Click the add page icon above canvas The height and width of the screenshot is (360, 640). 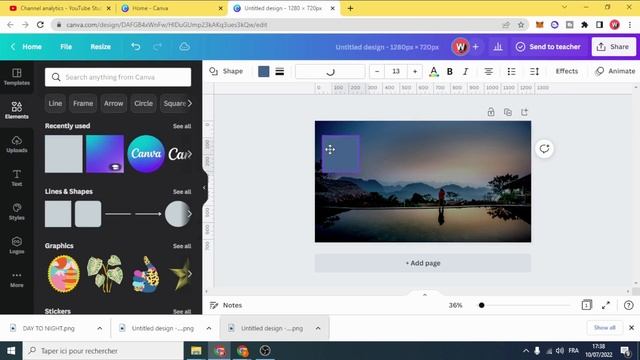pos(524,112)
